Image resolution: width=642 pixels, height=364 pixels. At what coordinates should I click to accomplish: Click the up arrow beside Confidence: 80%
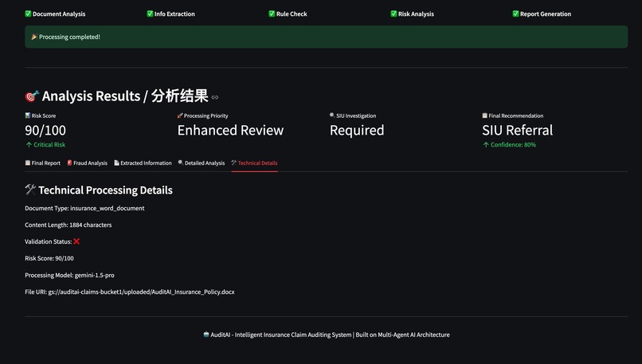coord(486,144)
